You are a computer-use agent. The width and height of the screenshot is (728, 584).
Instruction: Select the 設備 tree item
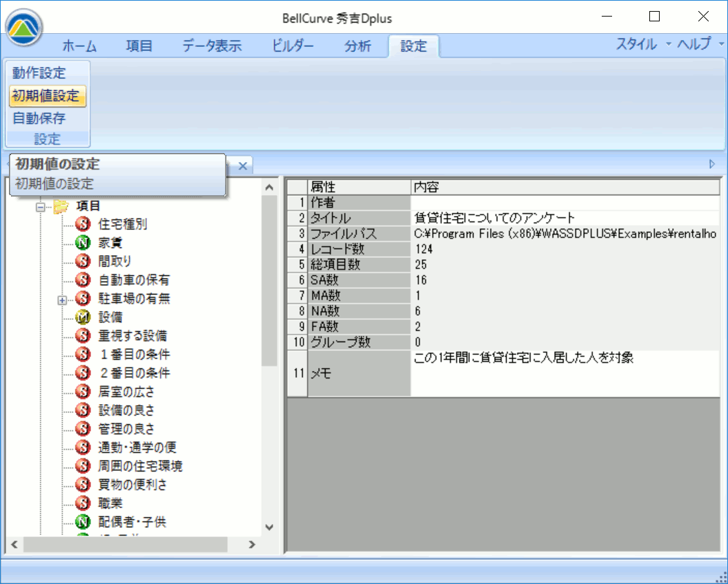[x=110, y=316]
